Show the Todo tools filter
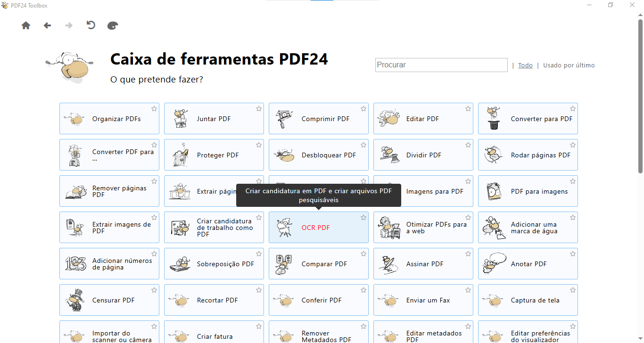Viewport: 644px width, 343px height. coord(525,65)
